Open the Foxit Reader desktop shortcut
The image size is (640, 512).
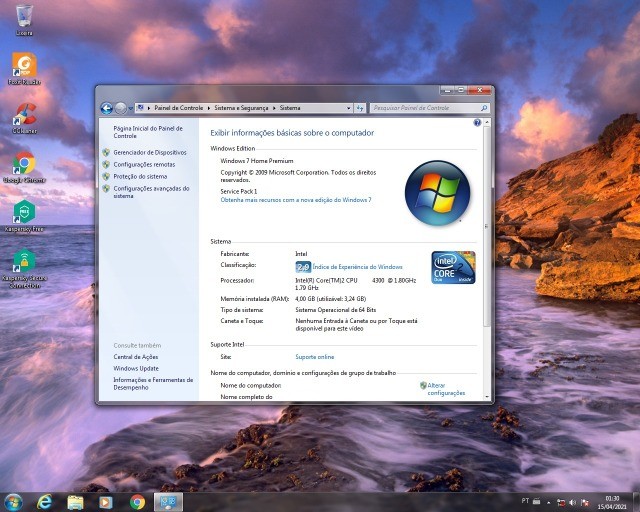click(x=24, y=69)
